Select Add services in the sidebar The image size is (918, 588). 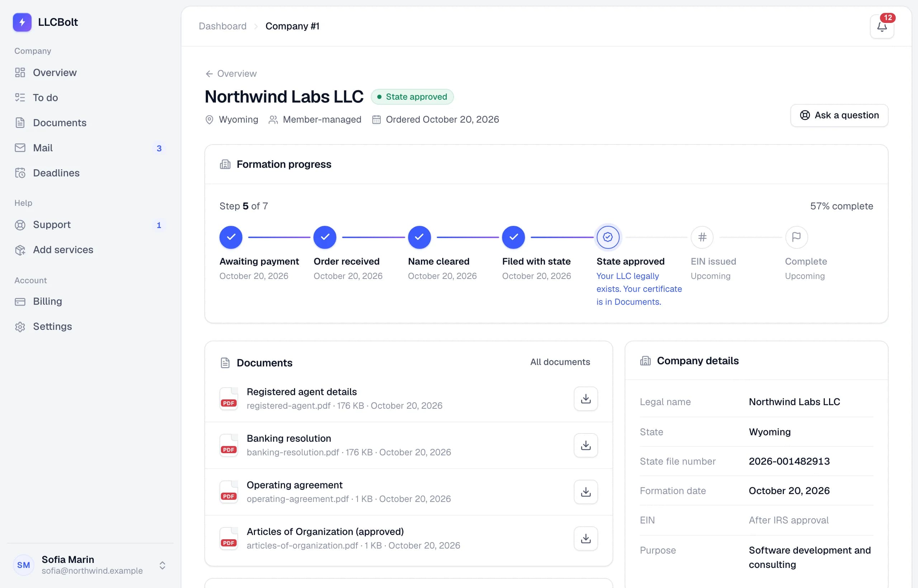90,250
